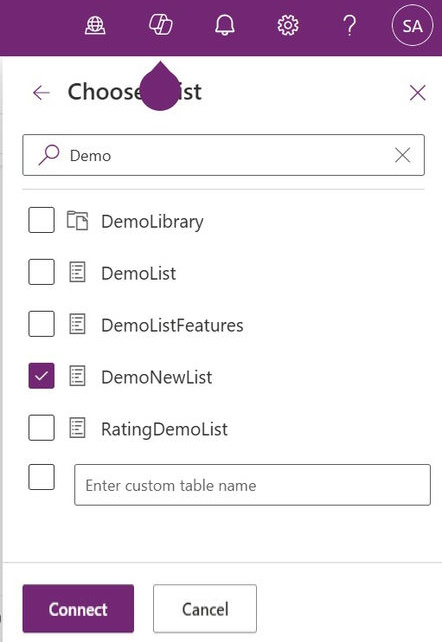The image size is (442, 642).
Task: Clear the Demo search text
Action: point(403,155)
